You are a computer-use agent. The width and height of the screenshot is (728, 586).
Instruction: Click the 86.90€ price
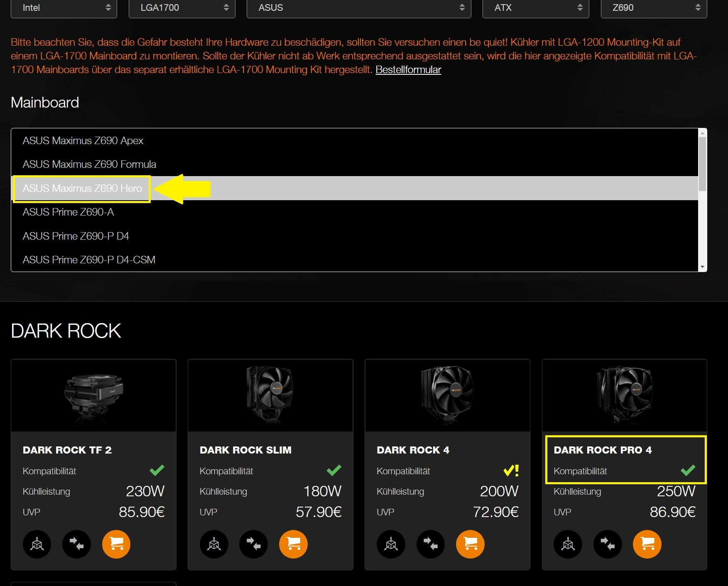click(x=673, y=512)
